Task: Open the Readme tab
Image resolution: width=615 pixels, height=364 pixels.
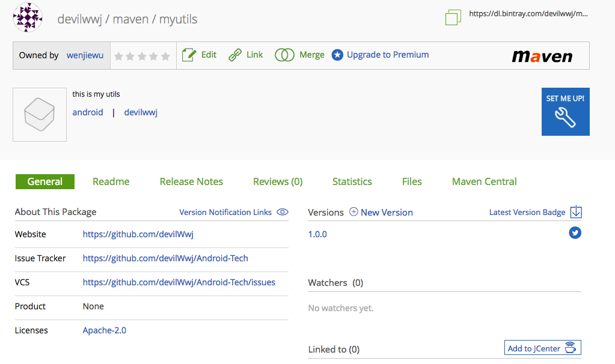Action: 111,181
